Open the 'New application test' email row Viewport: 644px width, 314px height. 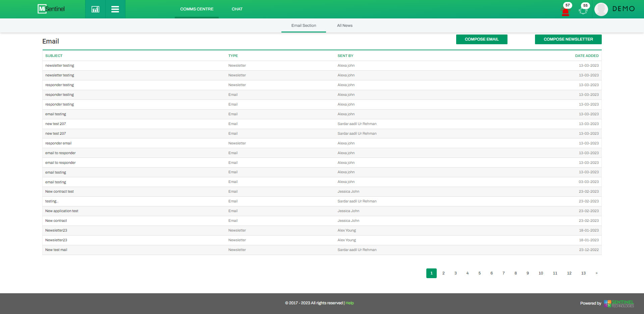[x=62, y=211]
